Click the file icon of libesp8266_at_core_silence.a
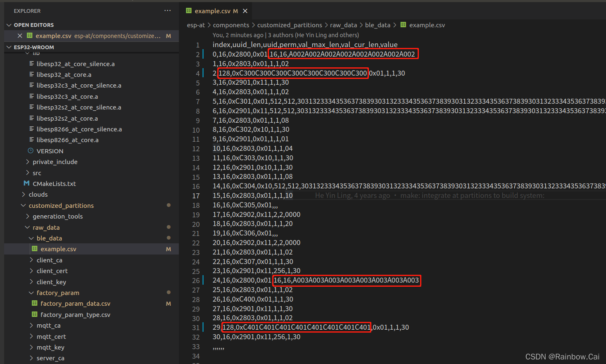This screenshot has height=364, width=606. click(32, 129)
